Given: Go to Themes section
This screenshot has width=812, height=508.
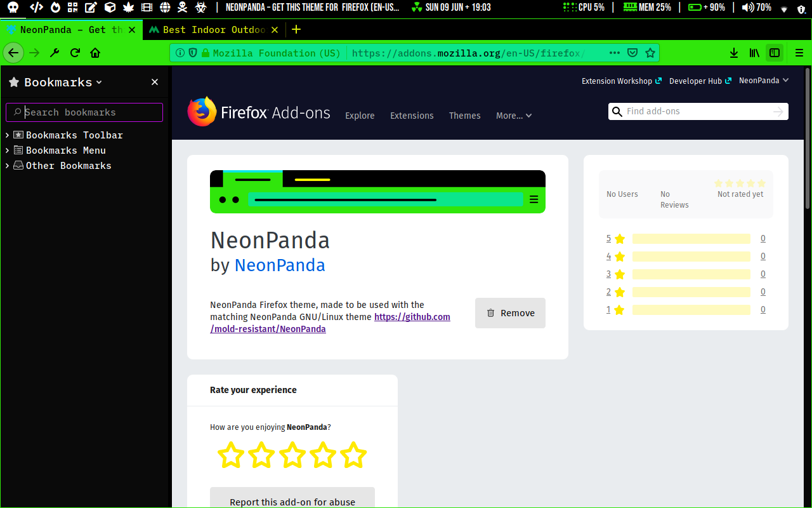Looking at the screenshot, I should pyautogui.click(x=464, y=116).
